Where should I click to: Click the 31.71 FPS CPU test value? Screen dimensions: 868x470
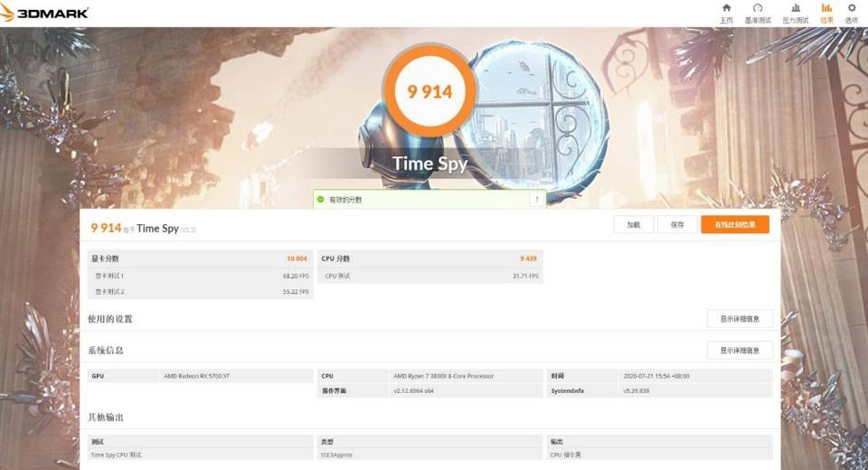[x=525, y=276]
